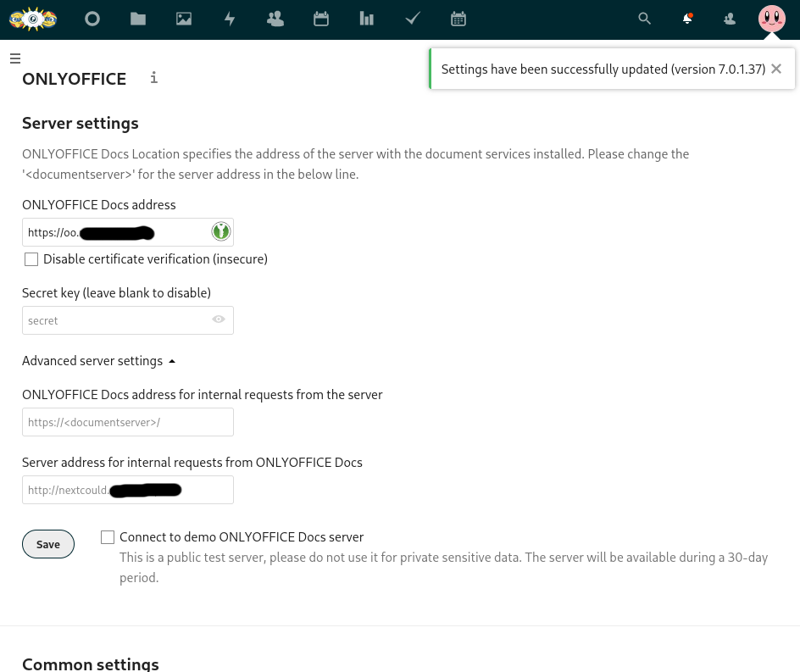Open the notifications bell icon
800x672 pixels.
687,19
